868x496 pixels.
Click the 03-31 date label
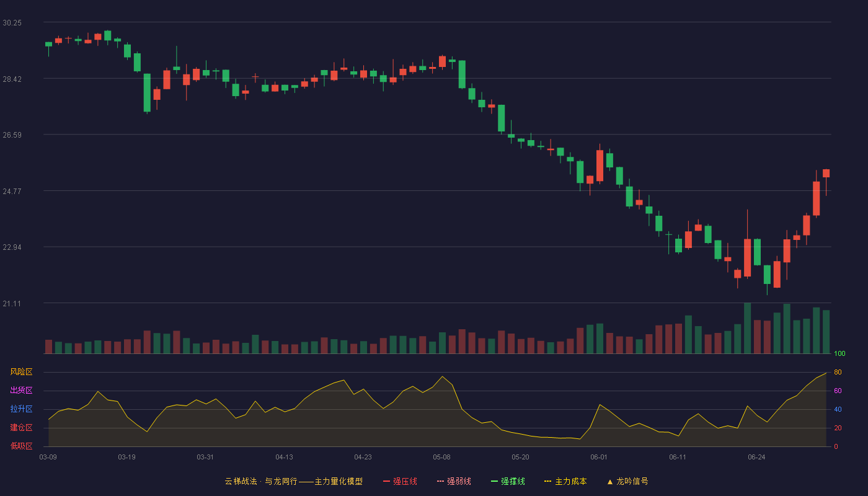coord(205,458)
